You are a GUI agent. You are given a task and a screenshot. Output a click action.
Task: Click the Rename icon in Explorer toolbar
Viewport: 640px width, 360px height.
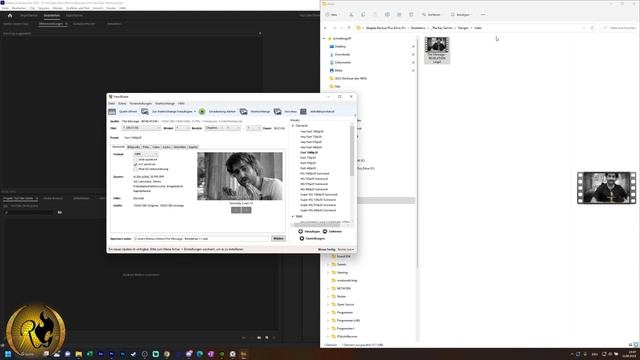[387, 15]
